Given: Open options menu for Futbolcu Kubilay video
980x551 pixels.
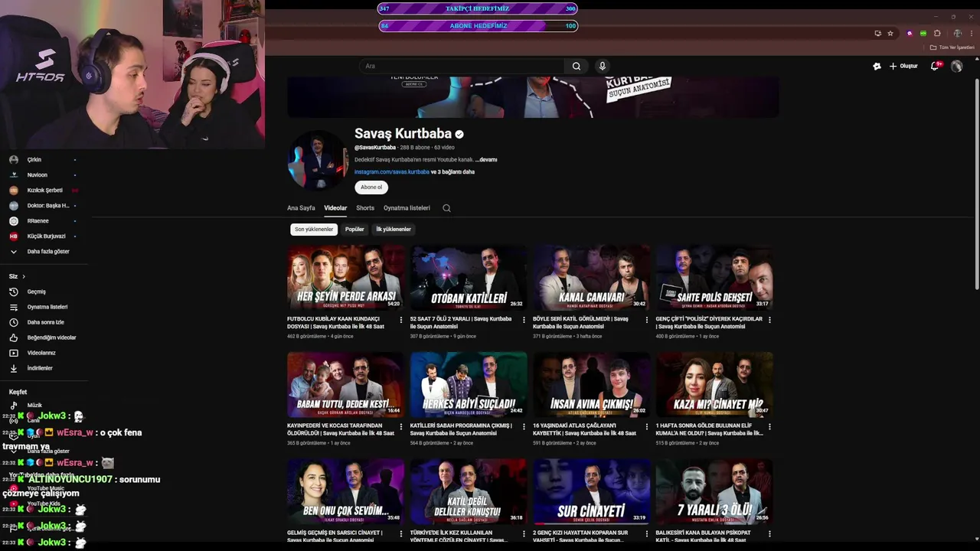Looking at the screenshot, I should (x=400, y=320).
